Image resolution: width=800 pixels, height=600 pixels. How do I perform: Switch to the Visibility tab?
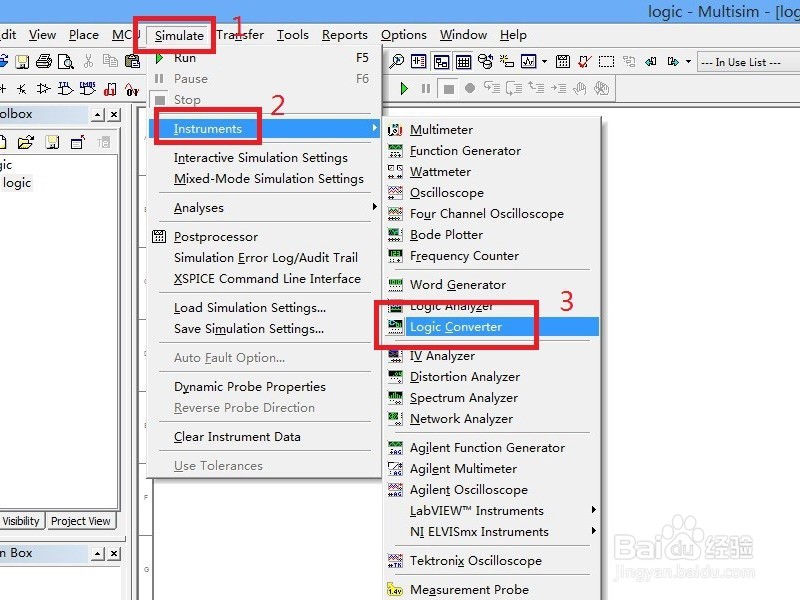pyautogui.click(x=20, y=521)
